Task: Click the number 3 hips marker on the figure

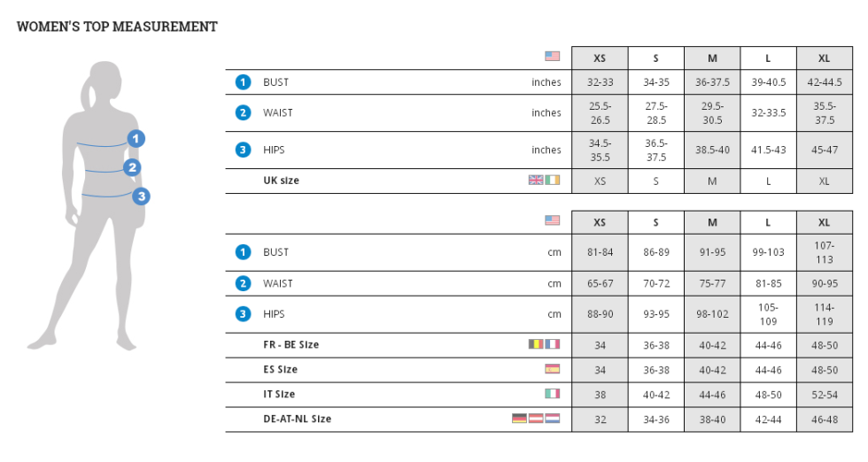Action: tap(141, 196)
